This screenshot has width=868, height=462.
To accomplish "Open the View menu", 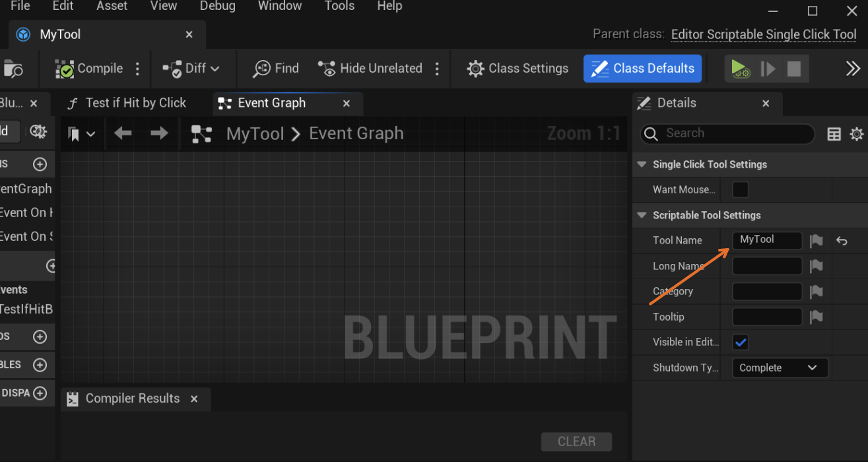I will (x=163, y=6).
